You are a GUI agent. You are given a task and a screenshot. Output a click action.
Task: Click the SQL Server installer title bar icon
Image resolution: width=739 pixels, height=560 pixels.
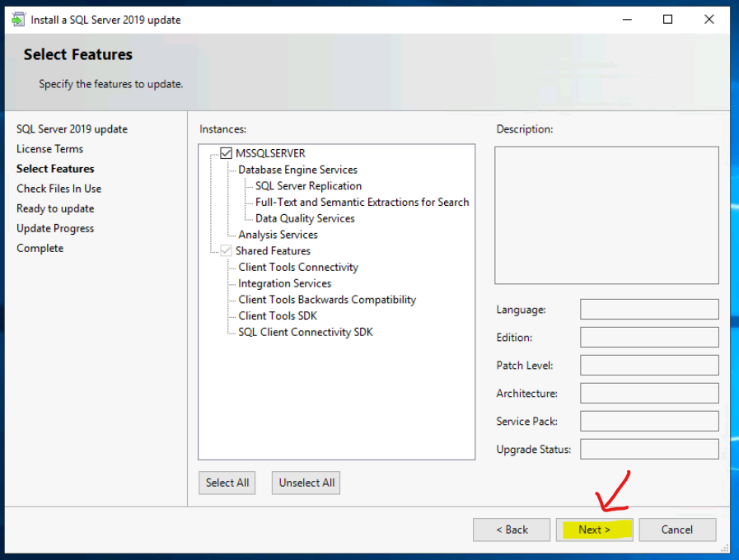(18, 20)
